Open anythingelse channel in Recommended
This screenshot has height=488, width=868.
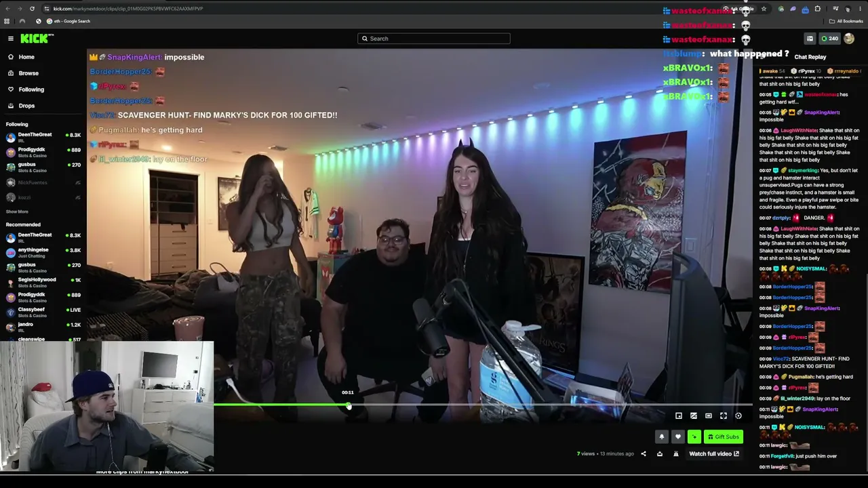[42, 252]
